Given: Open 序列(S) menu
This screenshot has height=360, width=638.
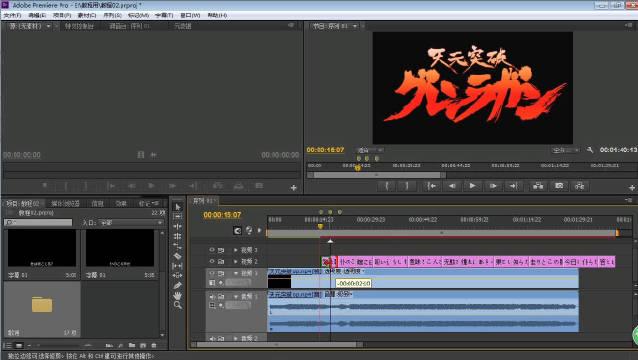Looking at the screenshot, I should (x=112, y=15).
